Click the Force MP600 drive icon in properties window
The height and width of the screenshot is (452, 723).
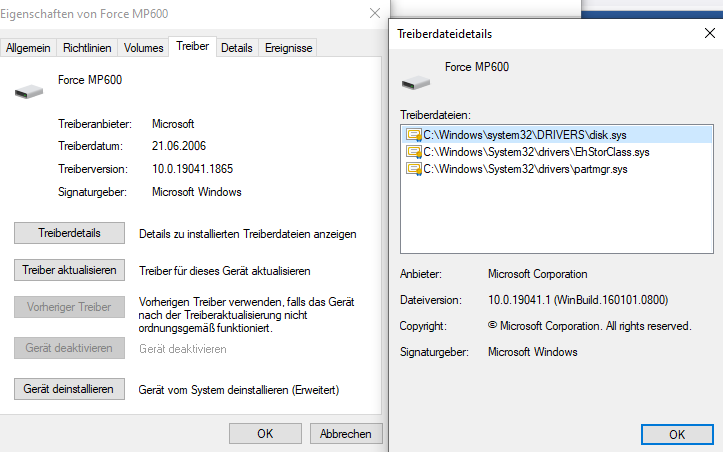point(29,91)
